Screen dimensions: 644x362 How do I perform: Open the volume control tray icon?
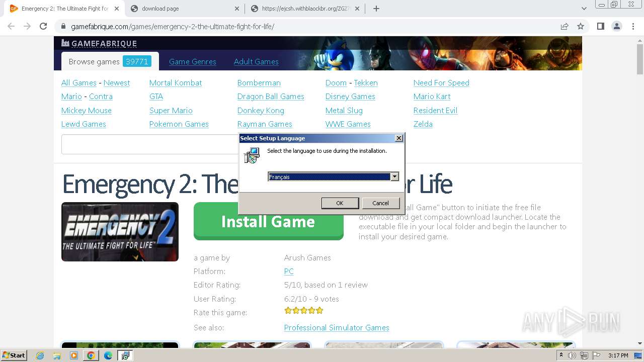(x=573, y=355)
